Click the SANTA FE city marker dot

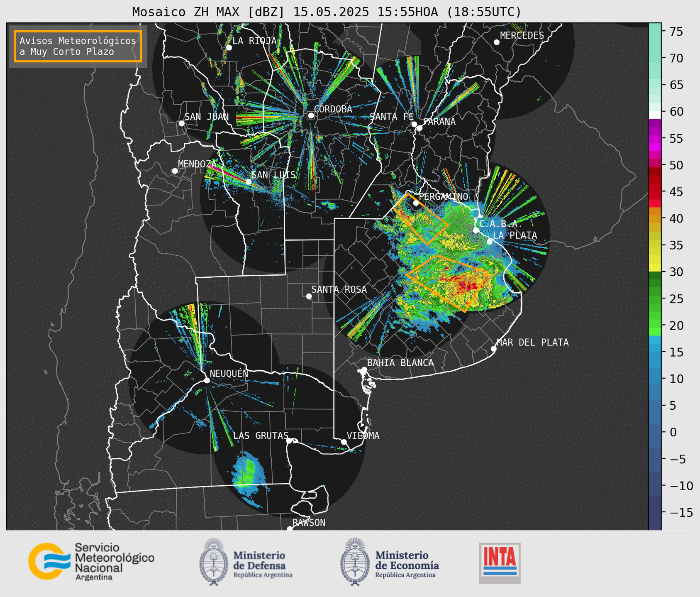tap(414, 124)
